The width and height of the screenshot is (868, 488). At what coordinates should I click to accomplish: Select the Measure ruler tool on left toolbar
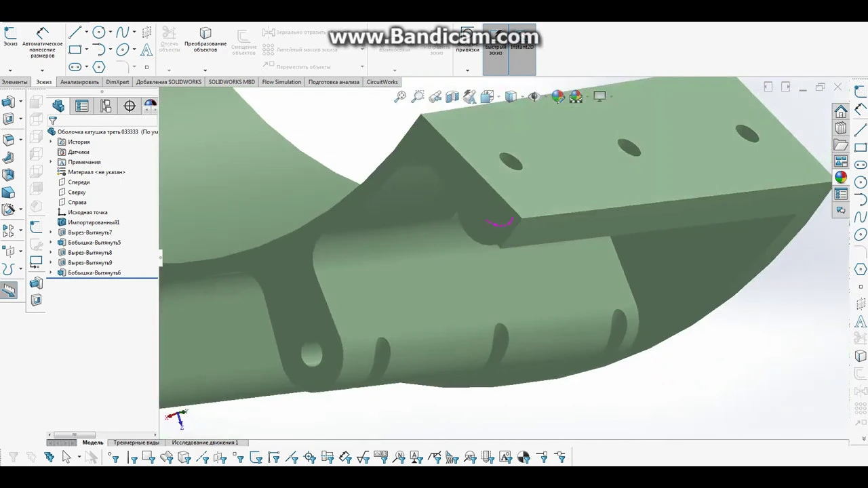(9, 291)
